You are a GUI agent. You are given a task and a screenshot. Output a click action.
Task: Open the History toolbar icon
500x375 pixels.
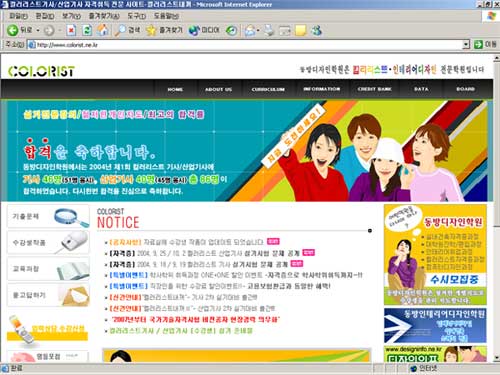[x=231, y=31]
